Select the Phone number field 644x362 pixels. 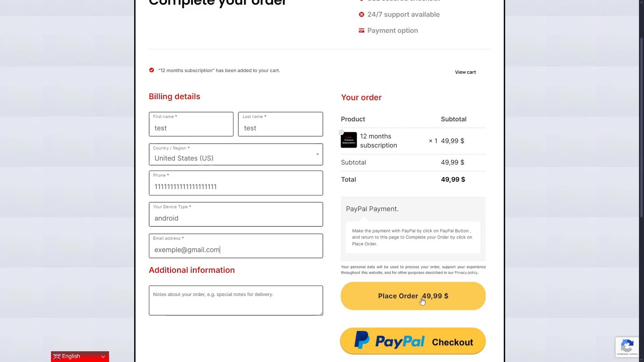pos(236,187)
